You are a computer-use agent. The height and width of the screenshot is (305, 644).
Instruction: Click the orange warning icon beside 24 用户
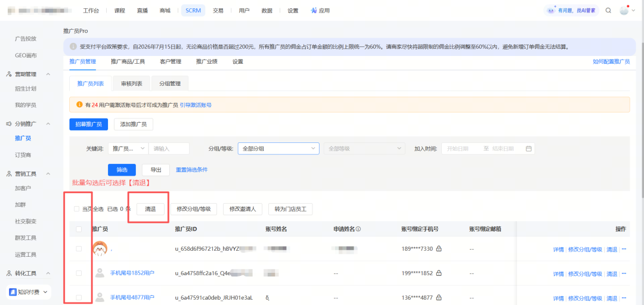tap(80, 105)
